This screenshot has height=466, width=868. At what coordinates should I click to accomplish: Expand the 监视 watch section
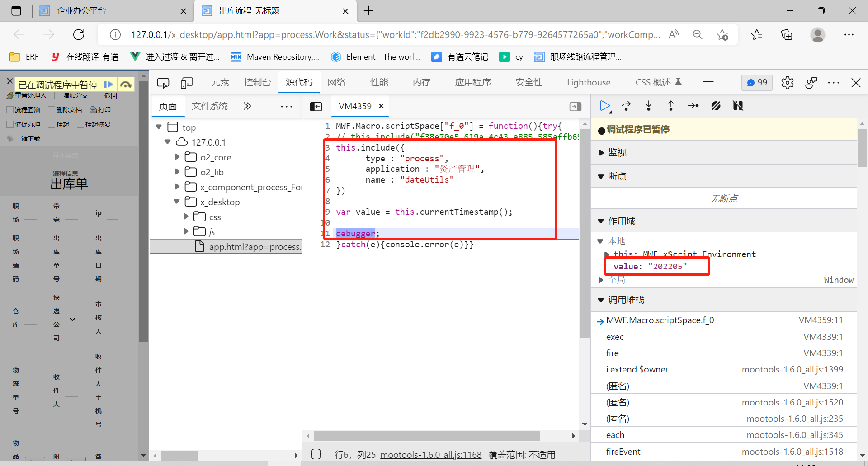[601, 153]
